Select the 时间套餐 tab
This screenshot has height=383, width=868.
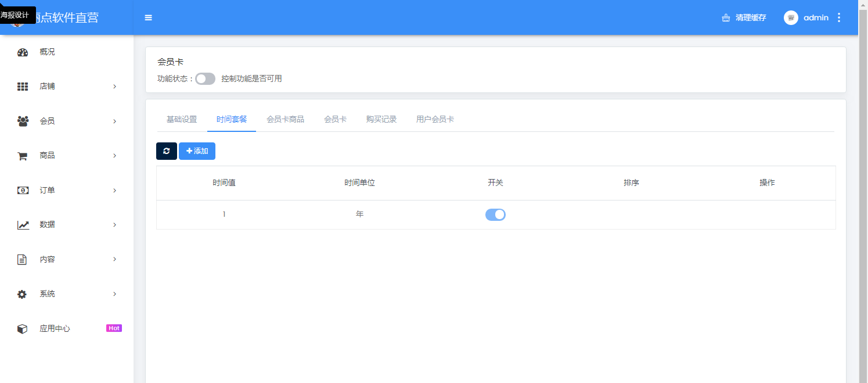tap(232, 119)
